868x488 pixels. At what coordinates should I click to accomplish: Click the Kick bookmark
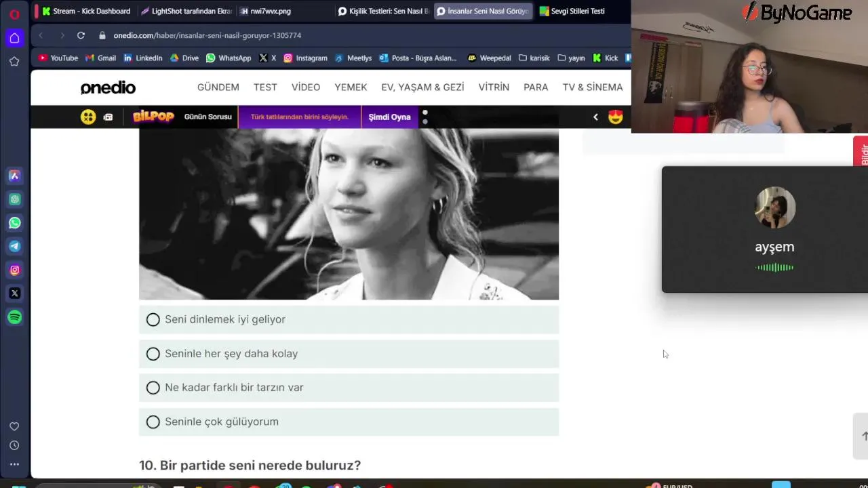click(606, 58)
